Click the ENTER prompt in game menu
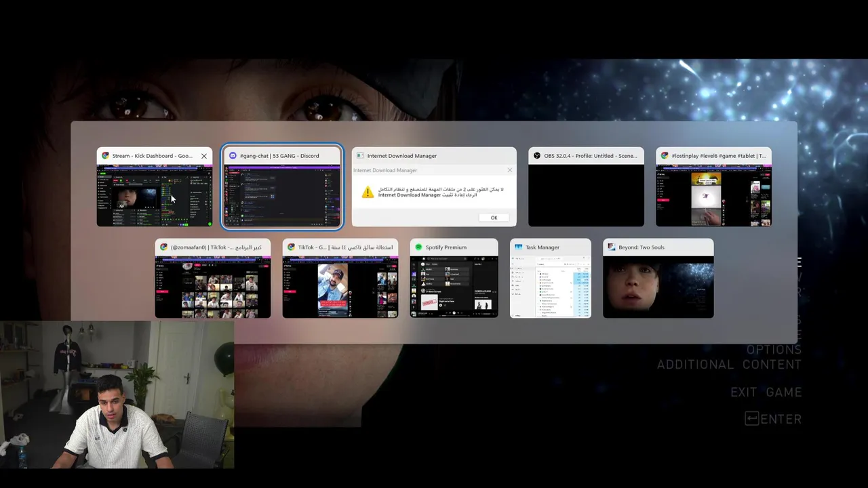This screenshot has width=868, height=488. [x=774, y=420]
